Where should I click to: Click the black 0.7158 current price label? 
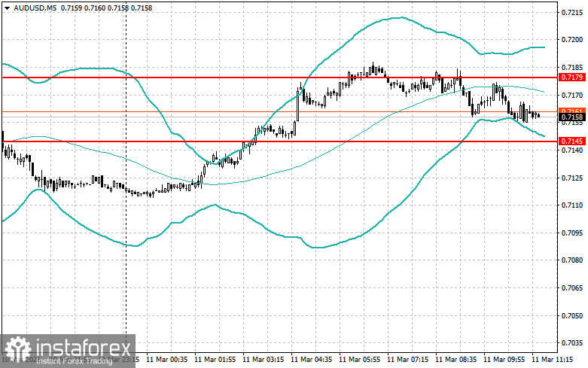572,117
